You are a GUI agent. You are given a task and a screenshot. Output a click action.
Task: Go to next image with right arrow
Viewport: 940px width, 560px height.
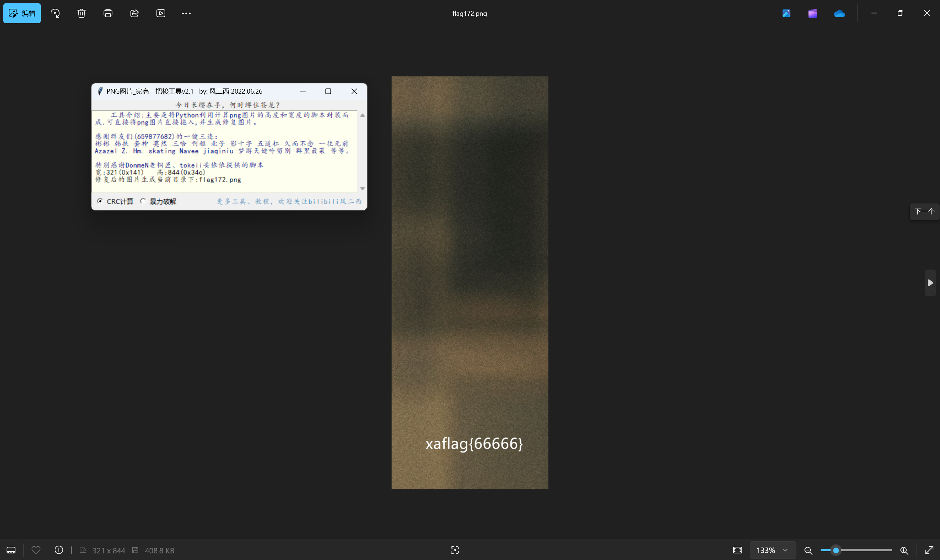point(930,283)
